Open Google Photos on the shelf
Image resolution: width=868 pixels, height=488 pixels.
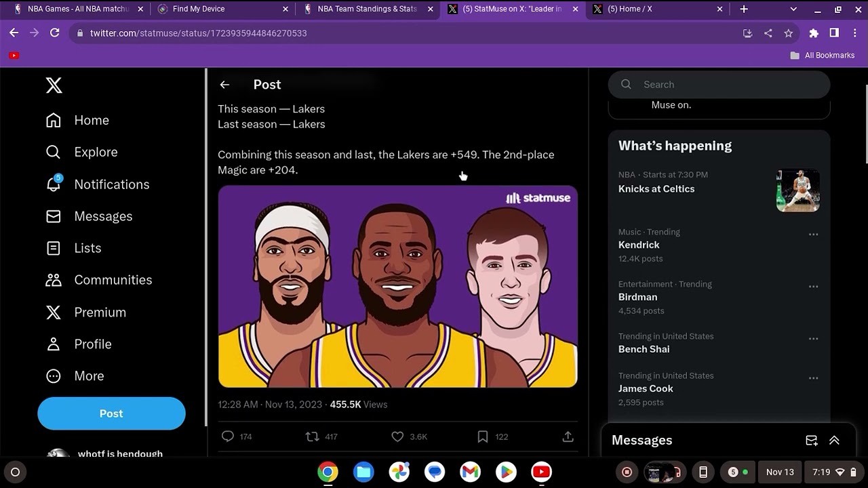point(399,472)
